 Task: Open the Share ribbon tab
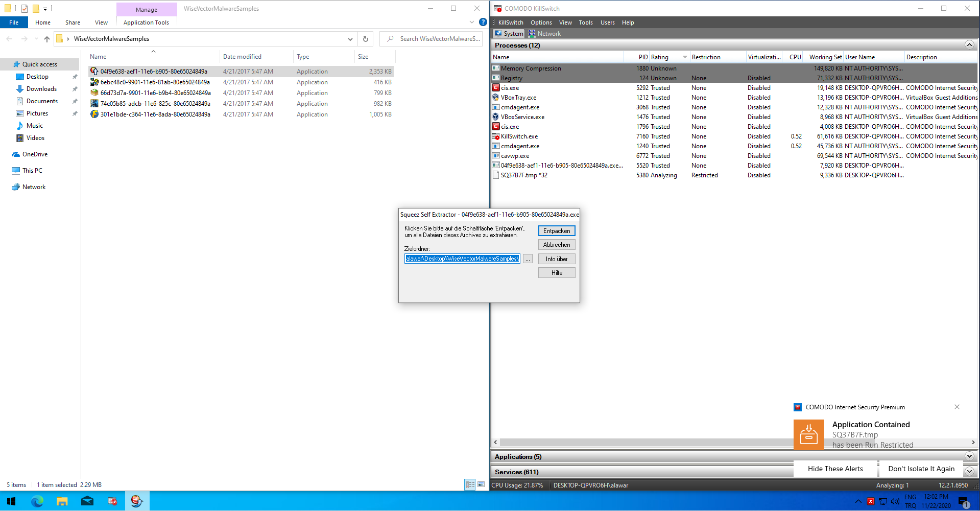pyautogui.click(x=73, y=22)
